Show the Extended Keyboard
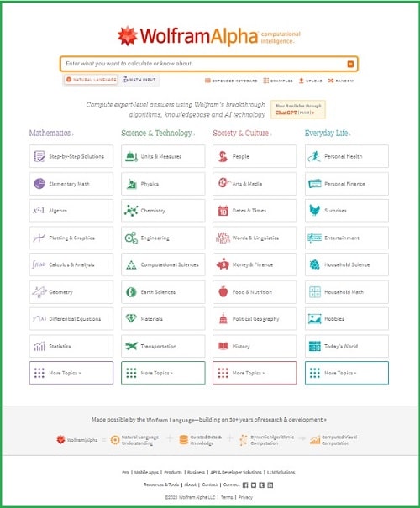420x508 pixels. point(231,81)
